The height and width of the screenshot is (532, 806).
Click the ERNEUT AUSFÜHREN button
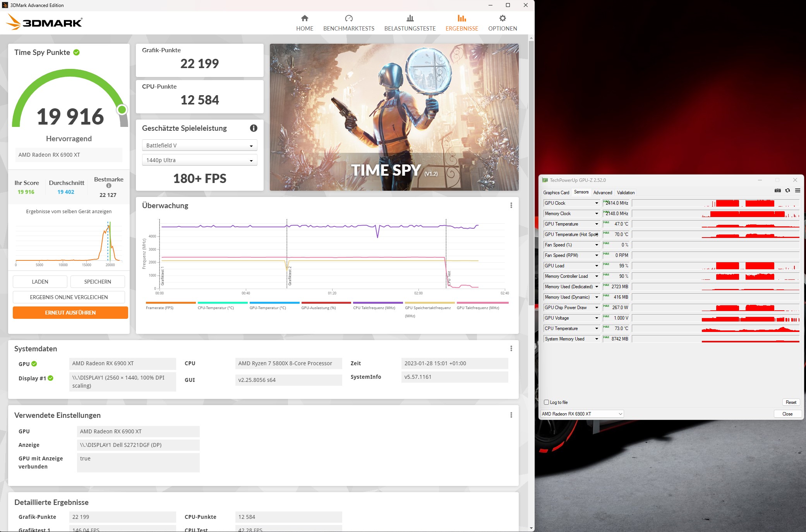70,313
